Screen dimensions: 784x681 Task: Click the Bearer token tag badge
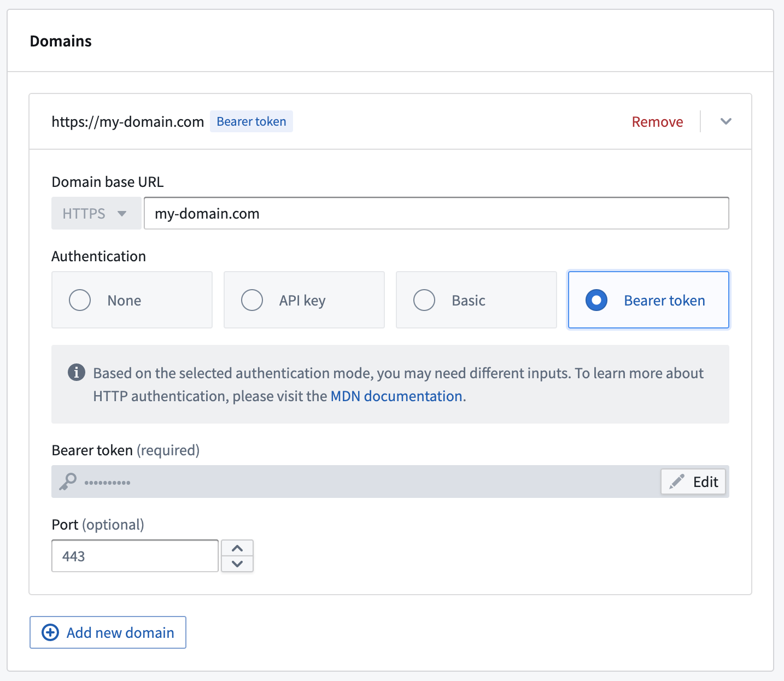251,121
